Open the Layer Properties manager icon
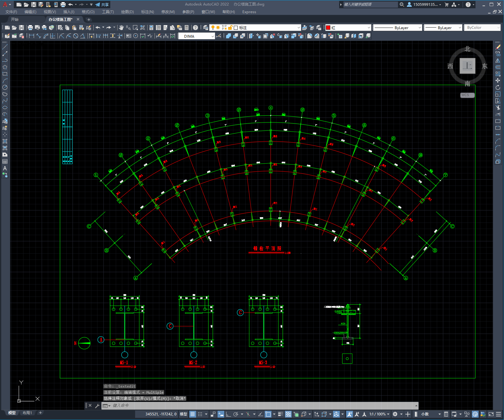 pyautogui.click(x=206, y=28)
